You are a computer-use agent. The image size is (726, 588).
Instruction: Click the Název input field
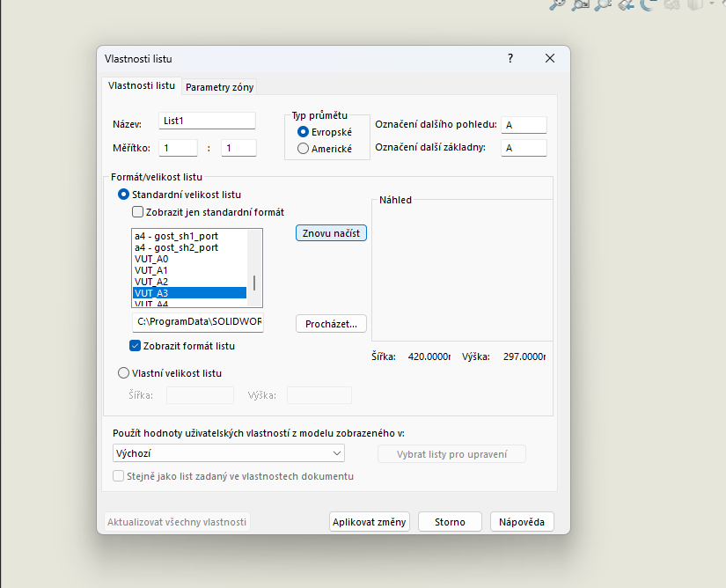coord(207,121)
